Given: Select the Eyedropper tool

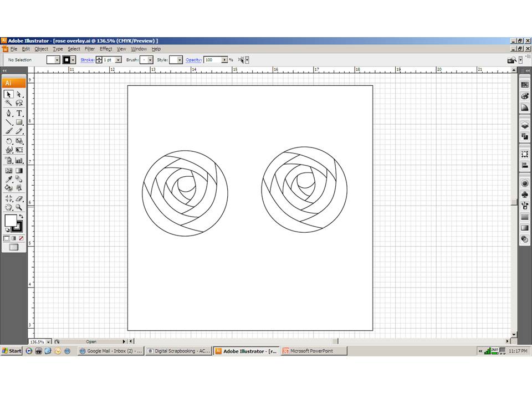Looking at the screenshot, I should [9, 179].
